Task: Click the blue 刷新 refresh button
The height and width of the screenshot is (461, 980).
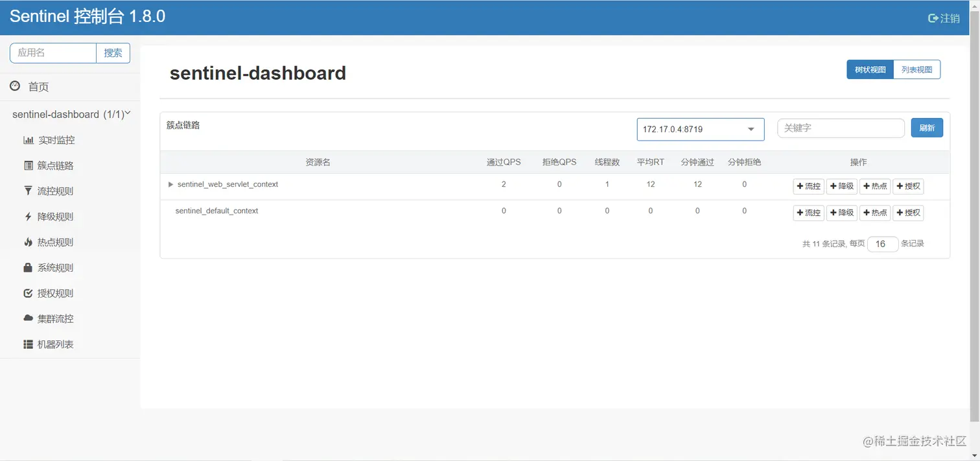Action: point(927,128)
